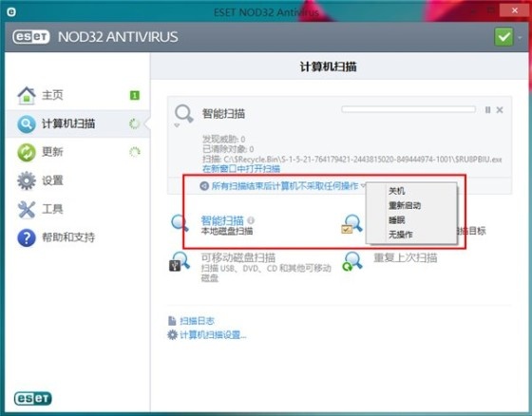The width and height of the screenshot is (532, 416).
Task: Select 帮助和支持 label in the sidebar
Action: coord(68,237)
